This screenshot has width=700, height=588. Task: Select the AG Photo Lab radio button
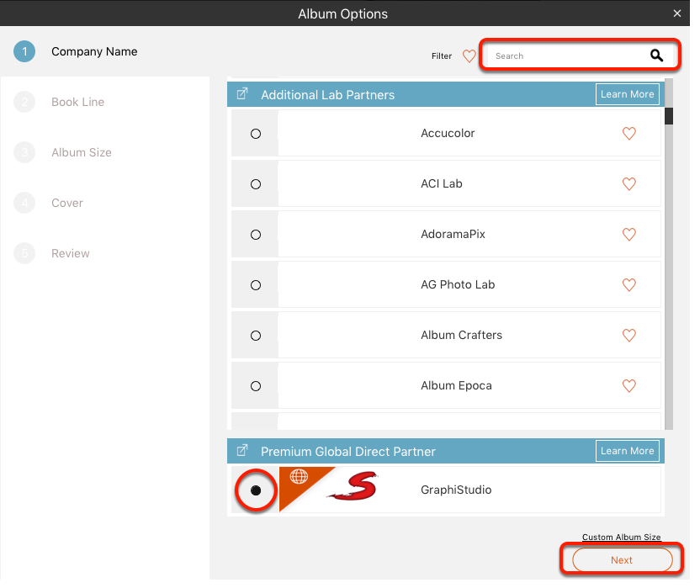pyautogui.click(x=256, y=285)
